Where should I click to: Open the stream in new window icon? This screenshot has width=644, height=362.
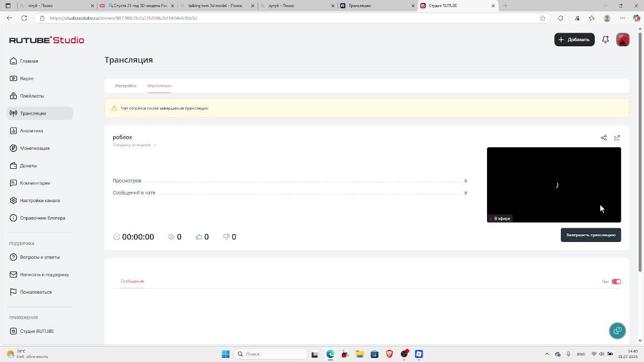[617, 138]
